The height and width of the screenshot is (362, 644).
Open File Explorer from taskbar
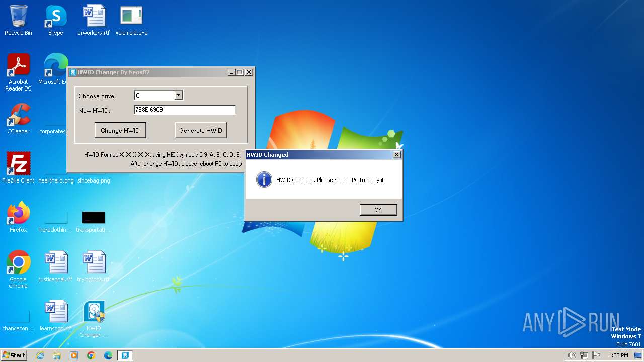[57, 355]
